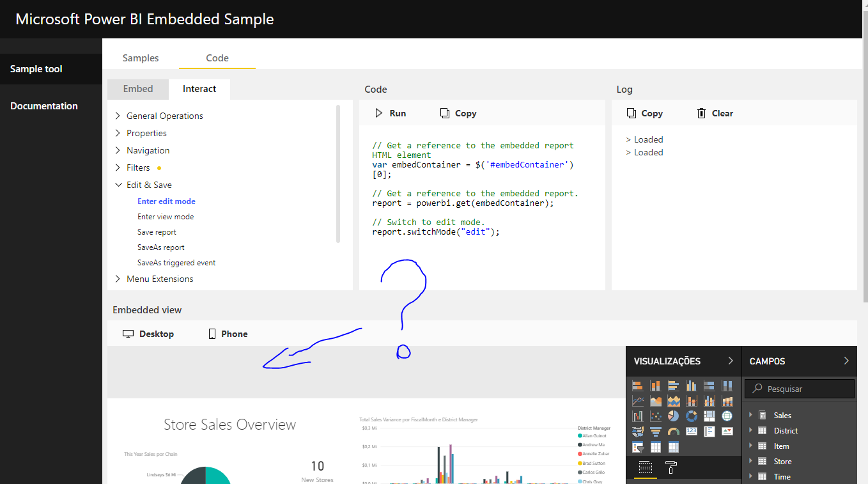Select the clustered bar chart visualization
Image resolution: width=868 pixels, height=484 pixels.
tap(674, 386)
